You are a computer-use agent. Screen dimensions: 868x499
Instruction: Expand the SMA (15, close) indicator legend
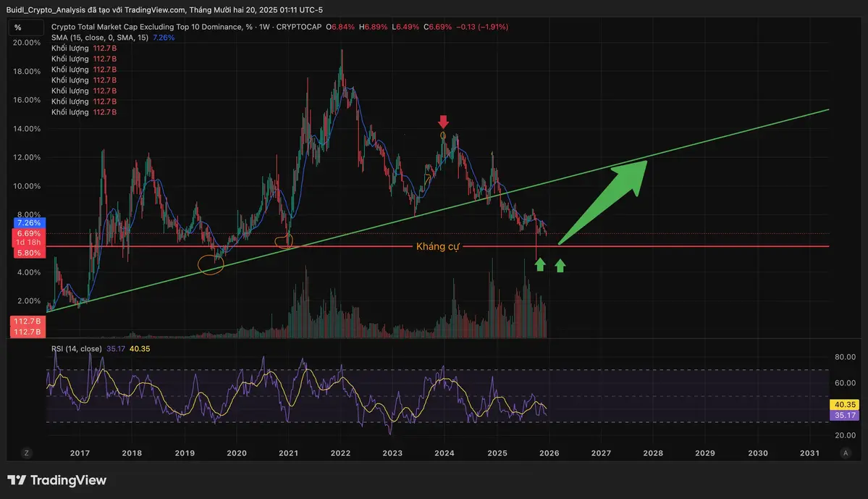pyautogui.click(x=99, y=37)
